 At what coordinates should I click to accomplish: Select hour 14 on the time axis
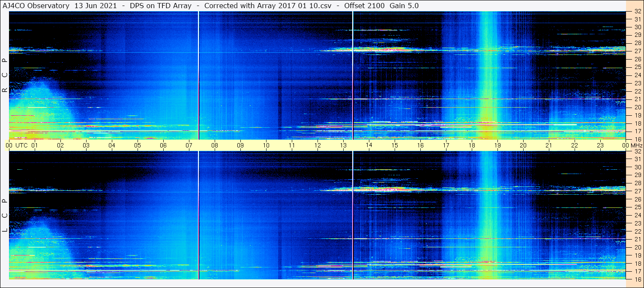click(x=369, y=145)
